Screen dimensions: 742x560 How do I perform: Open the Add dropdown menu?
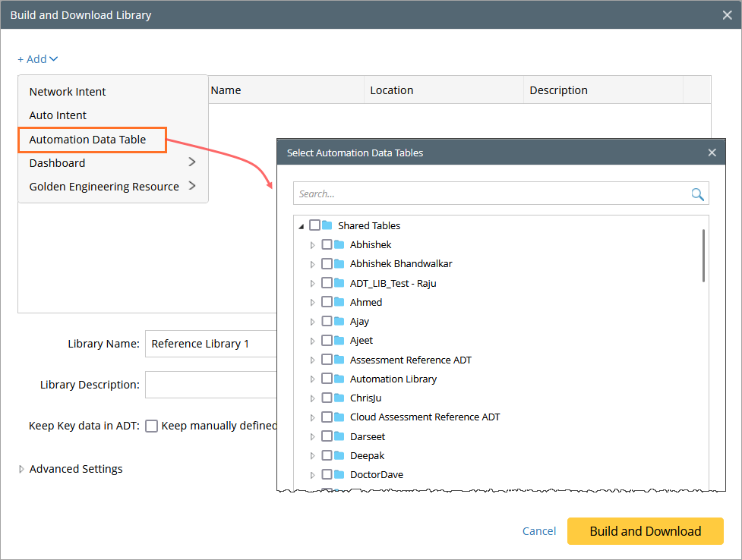click(37, 59)
